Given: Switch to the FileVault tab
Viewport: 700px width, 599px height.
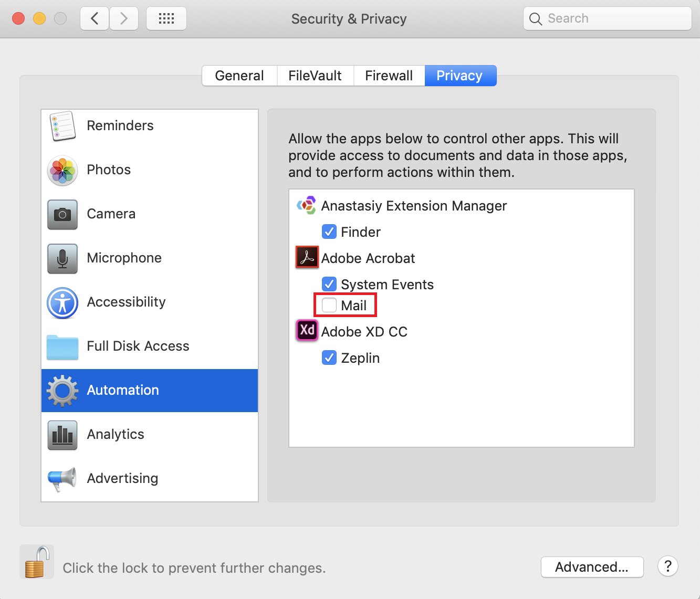Looking at the screenshot, I should [315, 75].
